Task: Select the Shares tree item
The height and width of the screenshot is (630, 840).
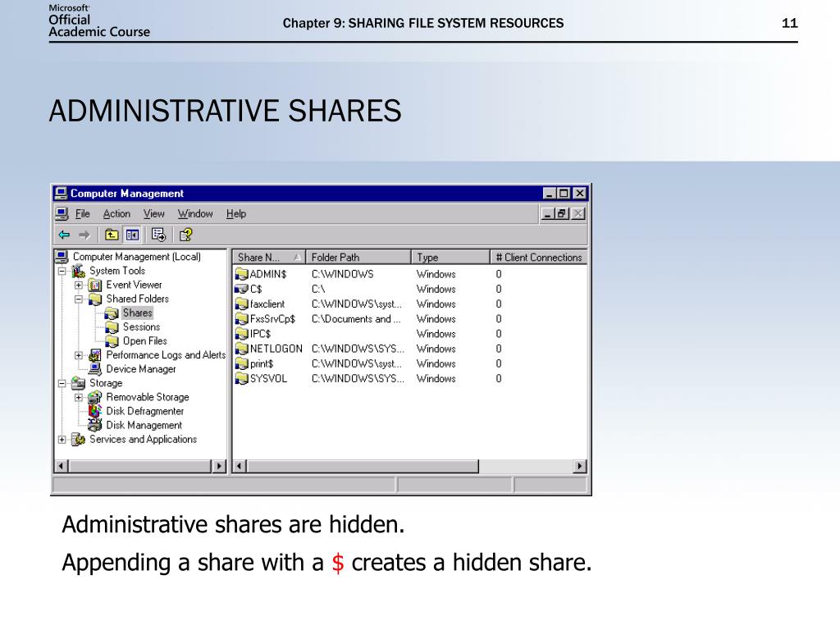Action: tap(138, 313)
